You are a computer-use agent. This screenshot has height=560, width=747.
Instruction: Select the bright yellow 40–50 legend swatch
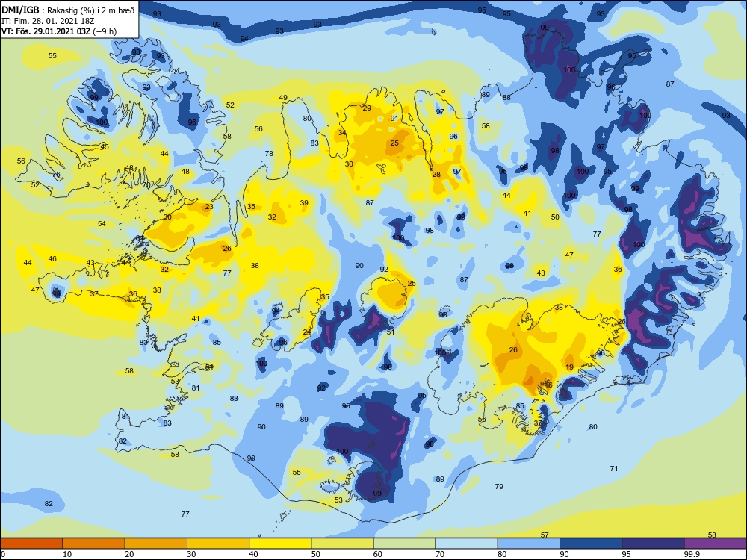click(x=280, y=544)
